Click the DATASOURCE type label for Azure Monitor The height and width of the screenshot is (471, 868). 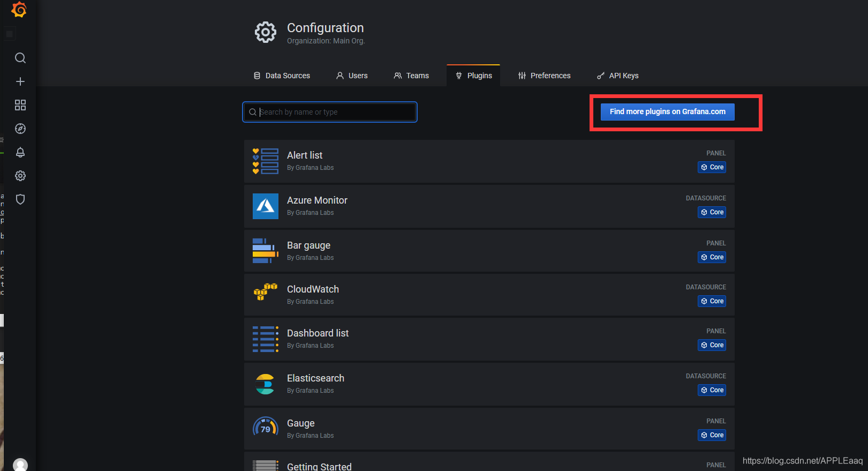[706, 198]
